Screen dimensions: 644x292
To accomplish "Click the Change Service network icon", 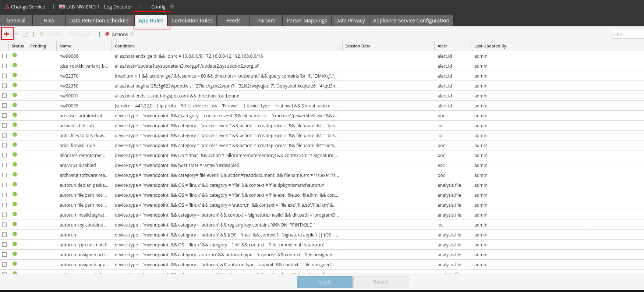I will click(x=7, y=7).
